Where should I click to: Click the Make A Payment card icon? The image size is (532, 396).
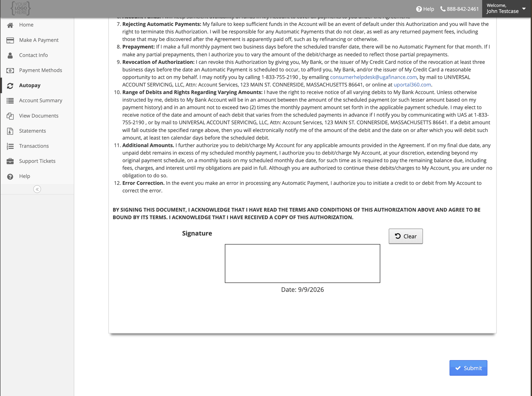click(10, 40)
